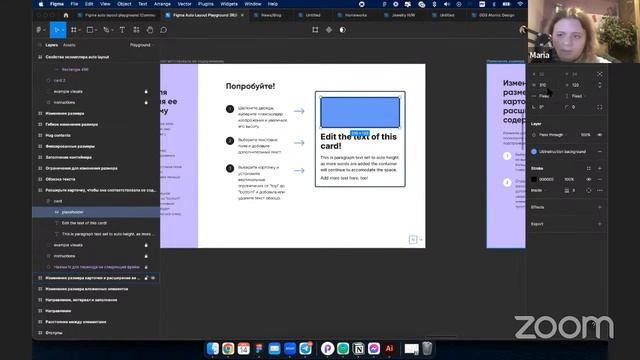Open the Edit menu

tap(89, 4)
